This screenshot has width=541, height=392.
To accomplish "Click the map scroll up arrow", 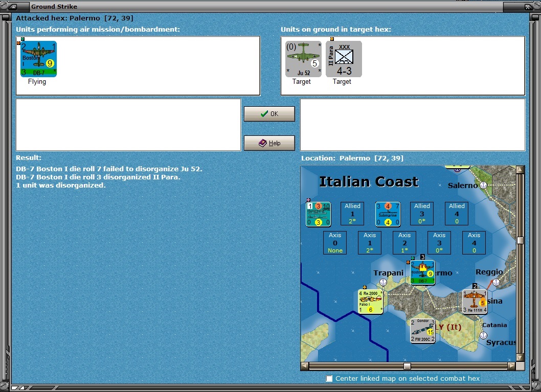I will pyautogui.click(x=521, y=169).
